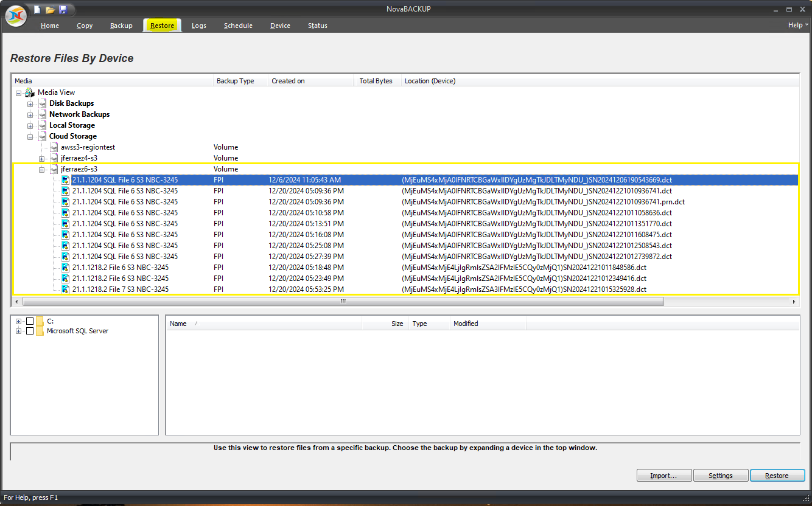Click the Modified column header in file list
The image size is (812, 506).
coord(488,324)
